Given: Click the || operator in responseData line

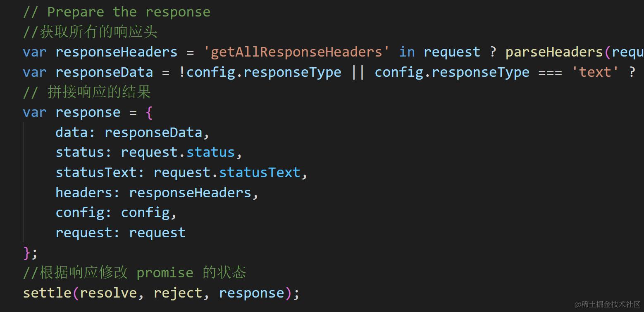Looking at the screenshot, I should click(358, 72).
